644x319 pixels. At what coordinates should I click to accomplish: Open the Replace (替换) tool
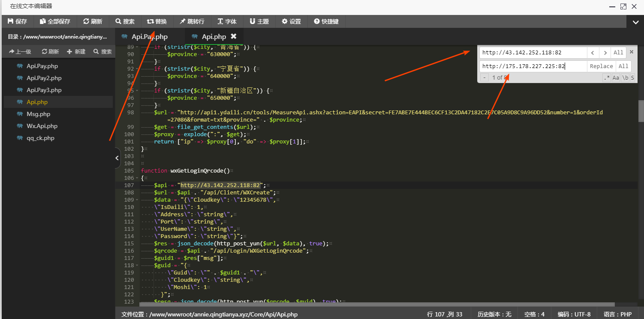157,21
